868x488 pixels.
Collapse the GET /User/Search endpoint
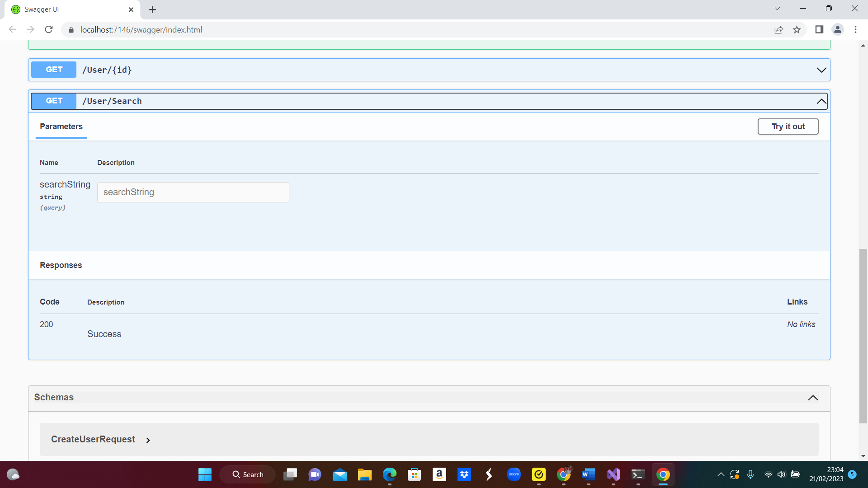point(429,101)
